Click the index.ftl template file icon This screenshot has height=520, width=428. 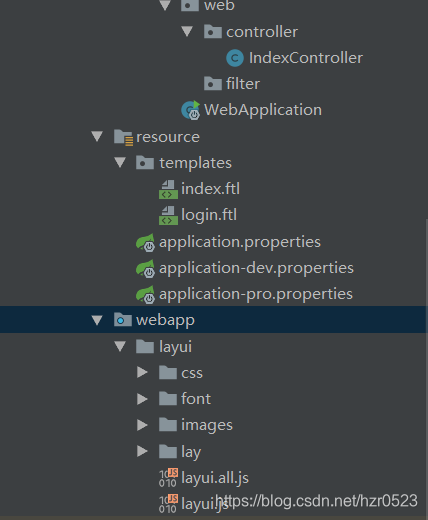tap(168, 189)
